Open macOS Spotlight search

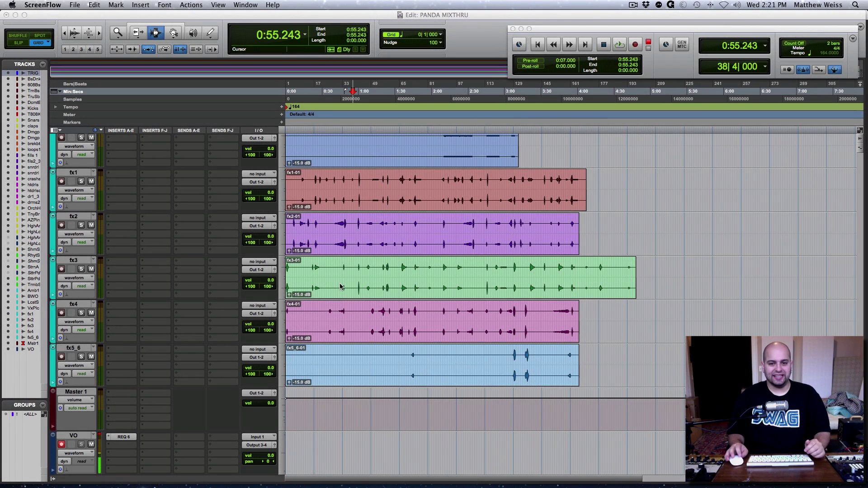click(855, 5)
